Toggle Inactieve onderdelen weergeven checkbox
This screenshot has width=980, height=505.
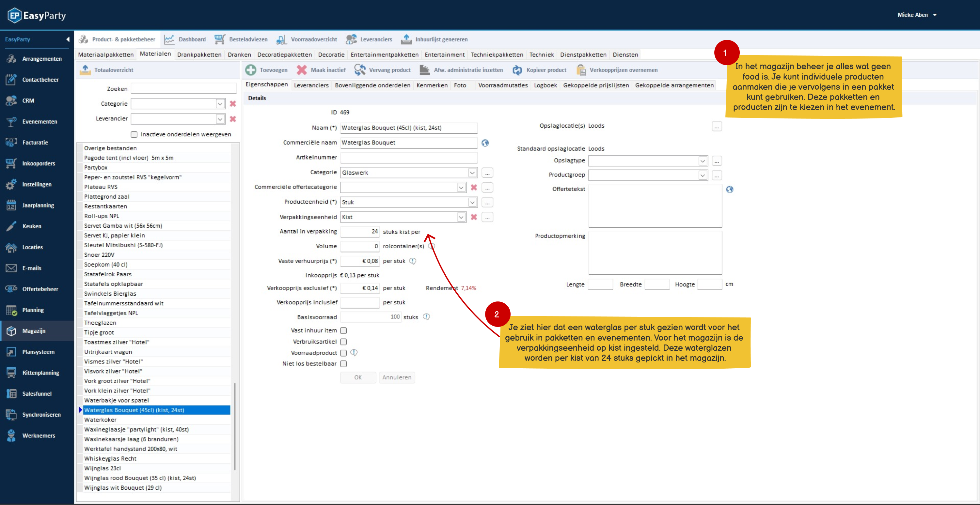tap(134, 134)
